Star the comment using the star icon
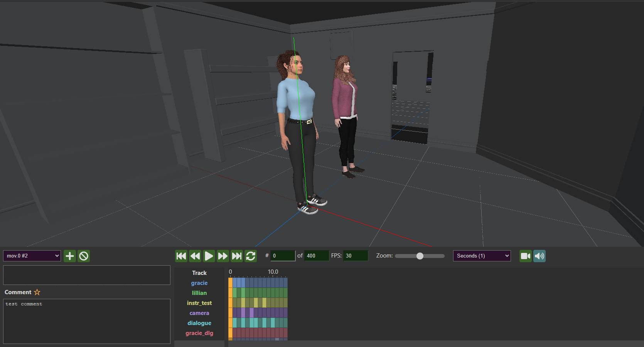This screenshot has height=347, width=644. click(37, 292)
